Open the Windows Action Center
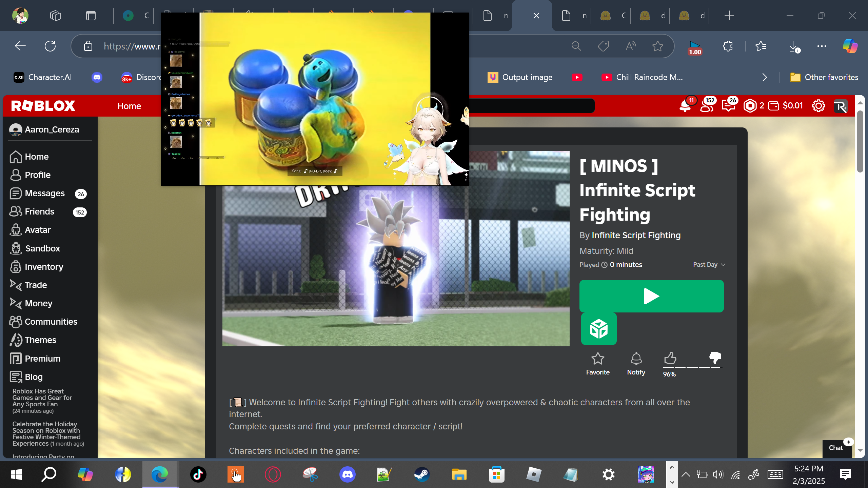This screenshot has height=488, width=868. [846, 474]
